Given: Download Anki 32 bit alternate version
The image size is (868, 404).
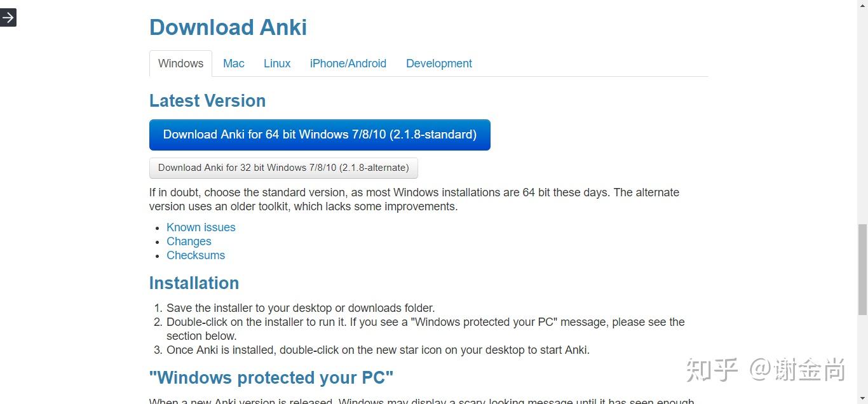Looking at the screenshot, I should [283, 168].
